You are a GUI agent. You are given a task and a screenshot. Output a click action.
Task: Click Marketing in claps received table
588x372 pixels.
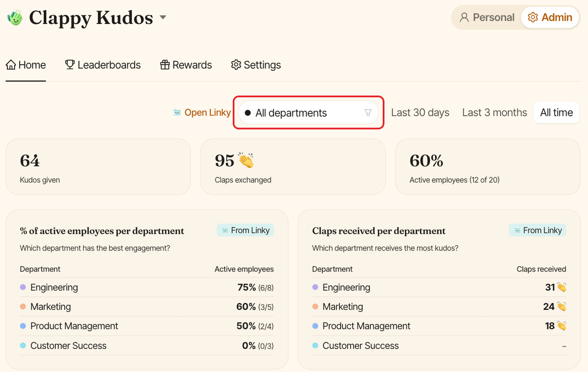[343, 307]
